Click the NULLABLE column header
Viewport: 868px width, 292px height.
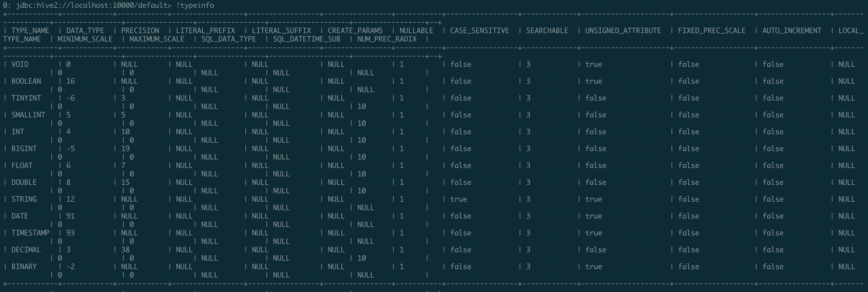[416, 31]
